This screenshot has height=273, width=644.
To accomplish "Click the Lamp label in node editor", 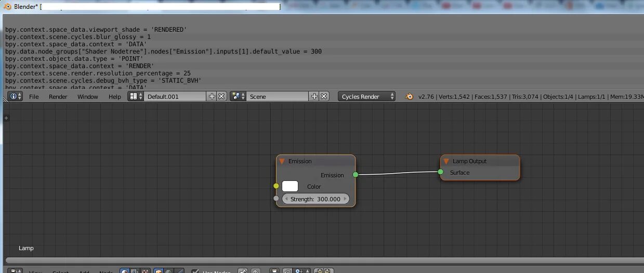I will pos(26,248).
